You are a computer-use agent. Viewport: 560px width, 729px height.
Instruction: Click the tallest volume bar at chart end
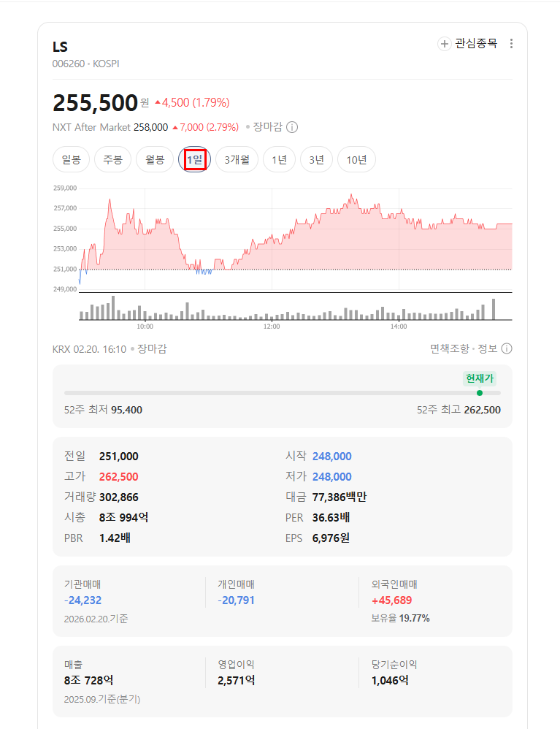tap(494, 309)
